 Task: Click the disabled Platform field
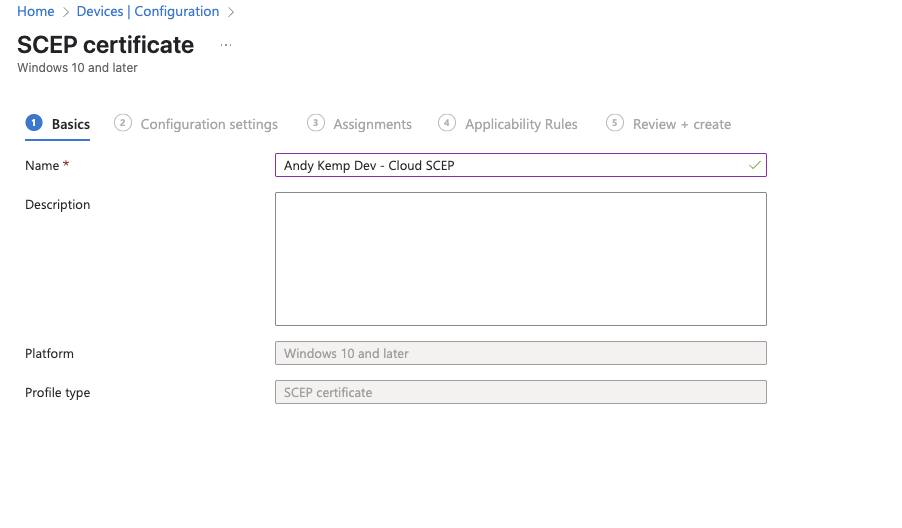pyautogui.click(x=521, y=353)
